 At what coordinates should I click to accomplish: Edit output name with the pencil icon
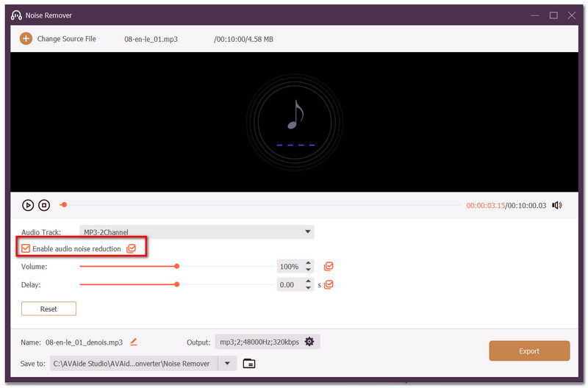[x=134, y=342]
